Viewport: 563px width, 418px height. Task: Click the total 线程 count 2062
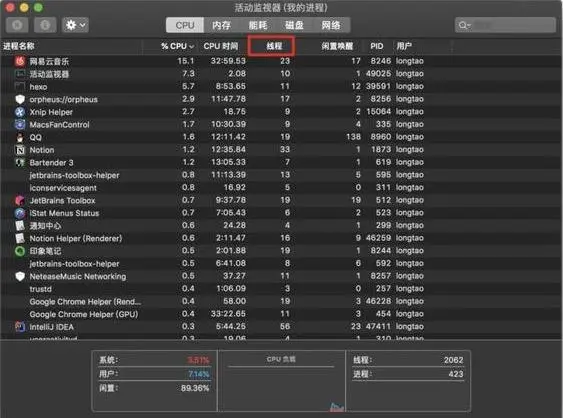pos(453,360)
